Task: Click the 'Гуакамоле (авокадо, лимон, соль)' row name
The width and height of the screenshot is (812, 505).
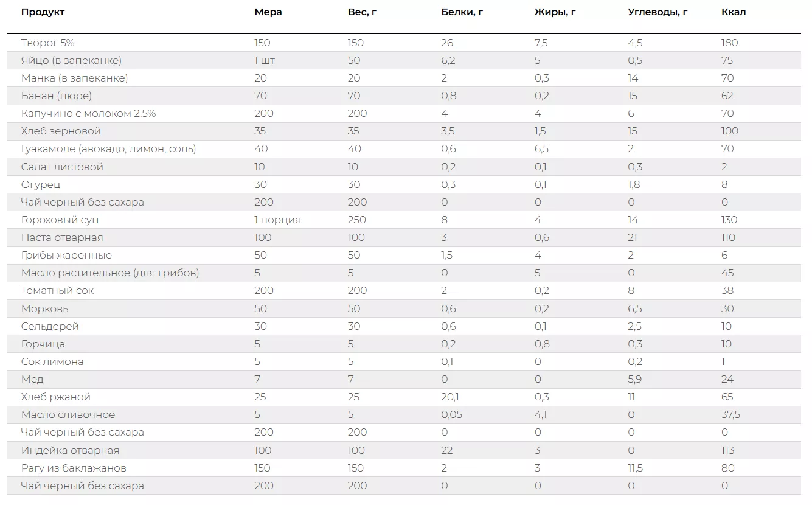Action: click(108, 148)
